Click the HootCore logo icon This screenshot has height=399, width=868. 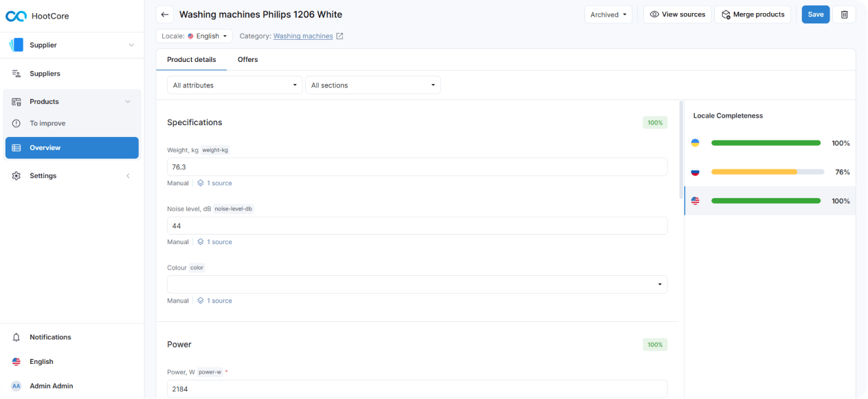click(x=16, y=16)
